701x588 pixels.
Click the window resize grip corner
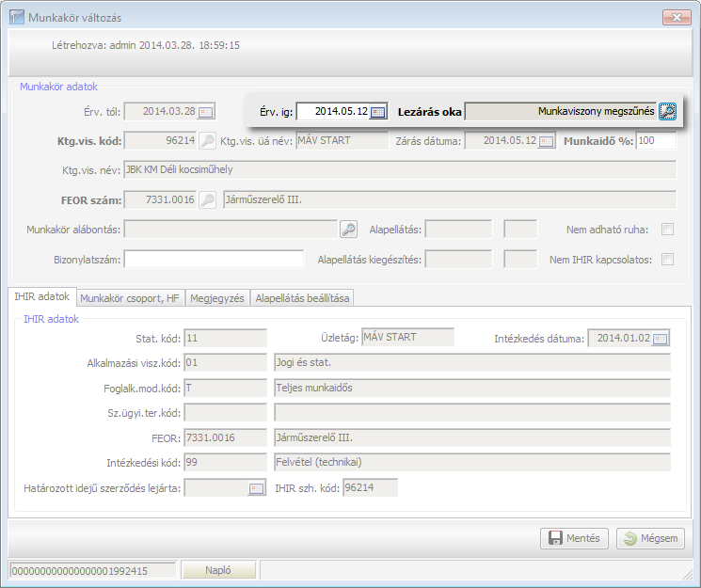[686, 574]
